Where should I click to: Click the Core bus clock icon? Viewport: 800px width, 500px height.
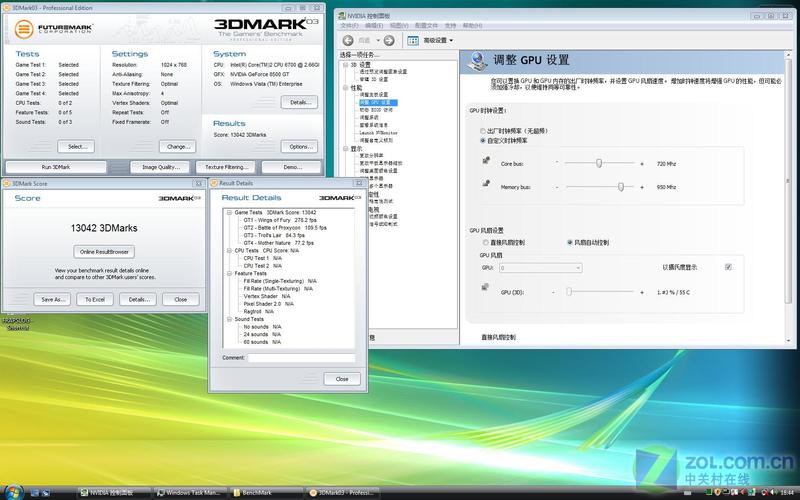click(486, 160)
